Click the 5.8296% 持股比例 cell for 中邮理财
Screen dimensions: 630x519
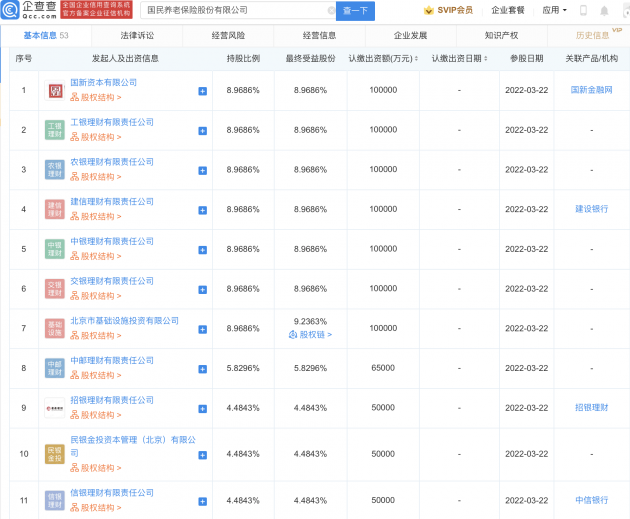coord(243,368)
